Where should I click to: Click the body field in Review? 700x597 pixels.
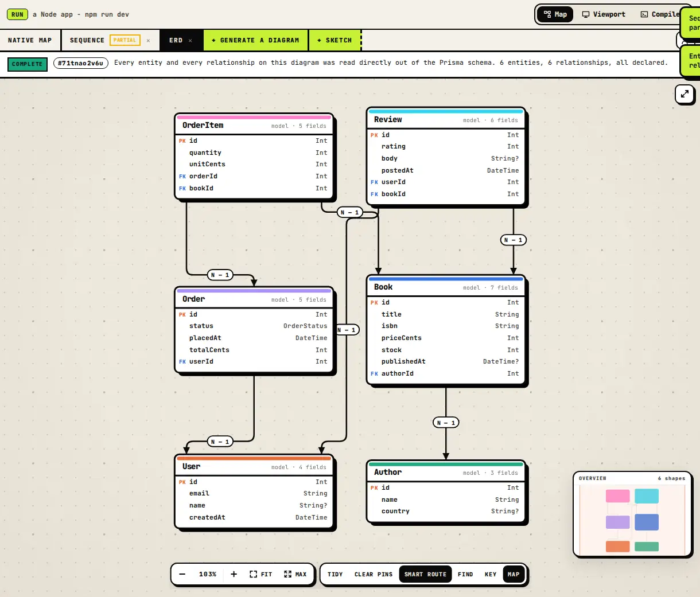pos(446,158)
